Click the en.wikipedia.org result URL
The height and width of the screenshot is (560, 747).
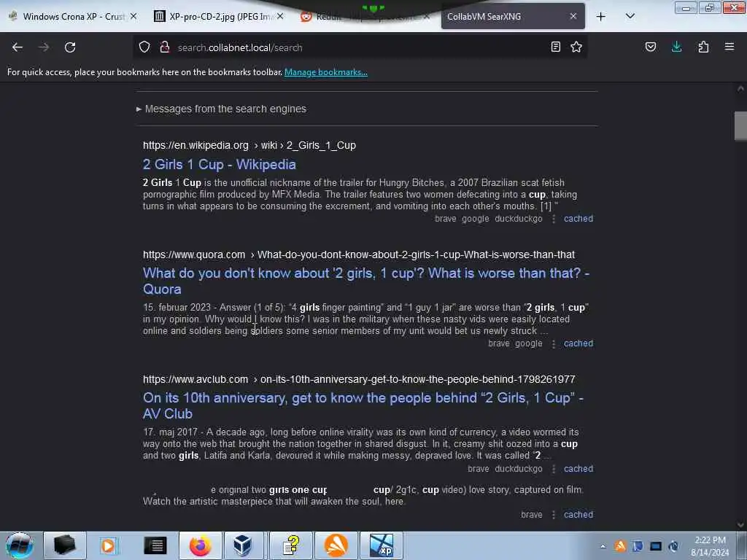click(x=249, y=145)
